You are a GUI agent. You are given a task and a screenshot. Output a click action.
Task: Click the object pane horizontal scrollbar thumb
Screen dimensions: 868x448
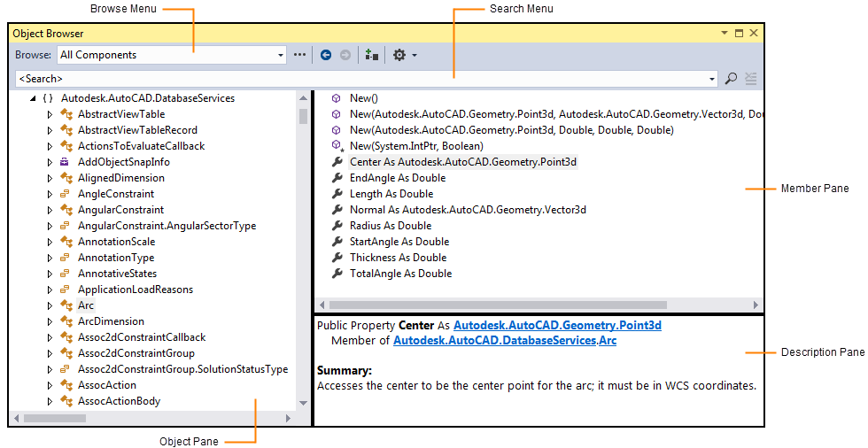click(x=55, y=419)
